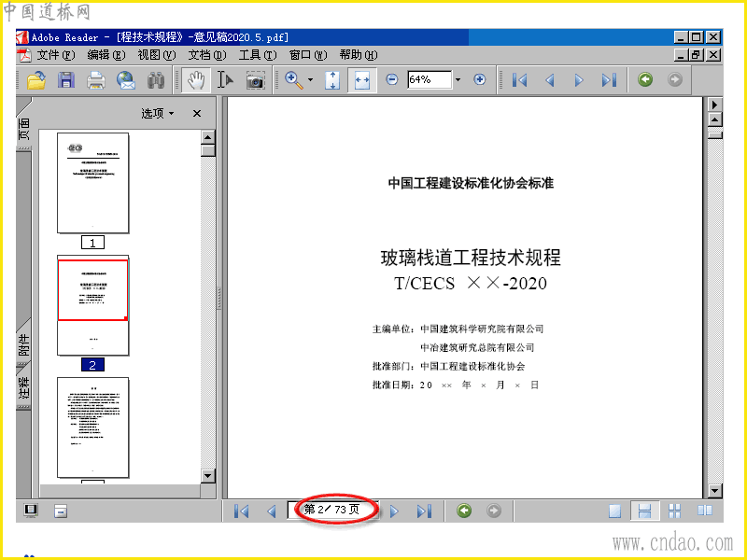Go to previous page in top toolbar
This screenshot has height=560, width=747.
click(549, 80)
